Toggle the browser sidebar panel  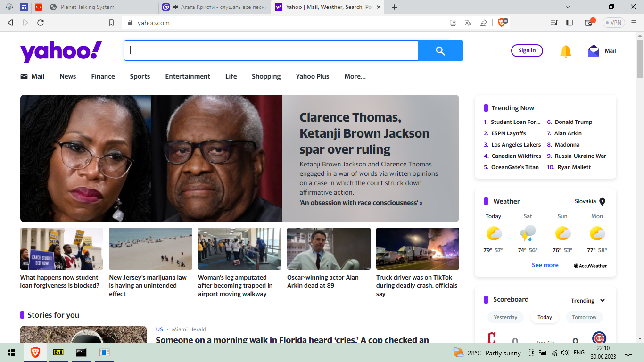coord(570,23)
